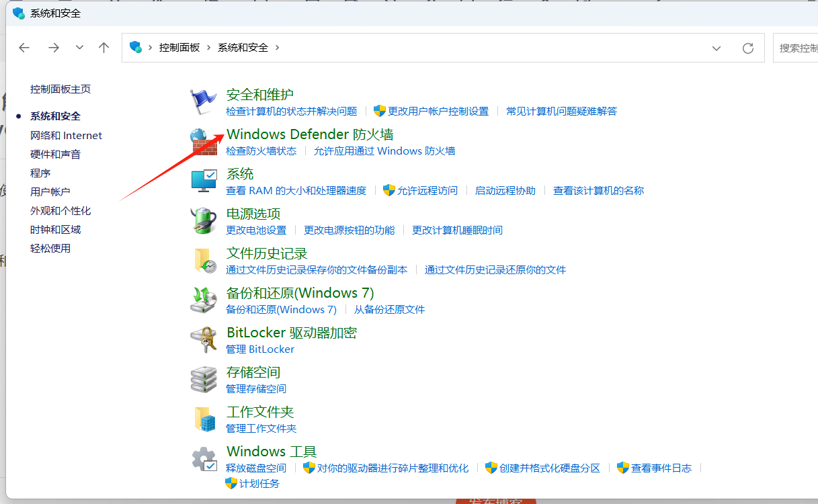Click 查看 RAM 的大小和处理器速度 link
The height and width of the screenshot is (504, 818).
(x=296, y=190)
